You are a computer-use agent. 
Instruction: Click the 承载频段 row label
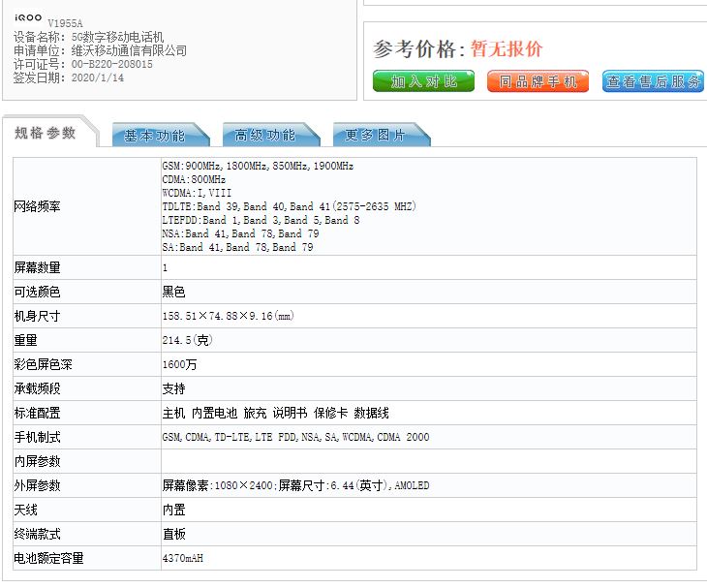[x=37, y=388]
